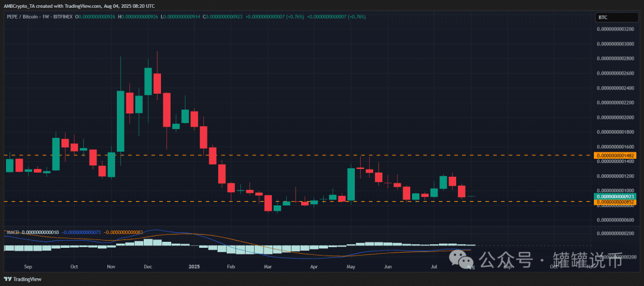
Task: Click the 0.0000000001800 price axis label
Action: click(x=616, y=132)
